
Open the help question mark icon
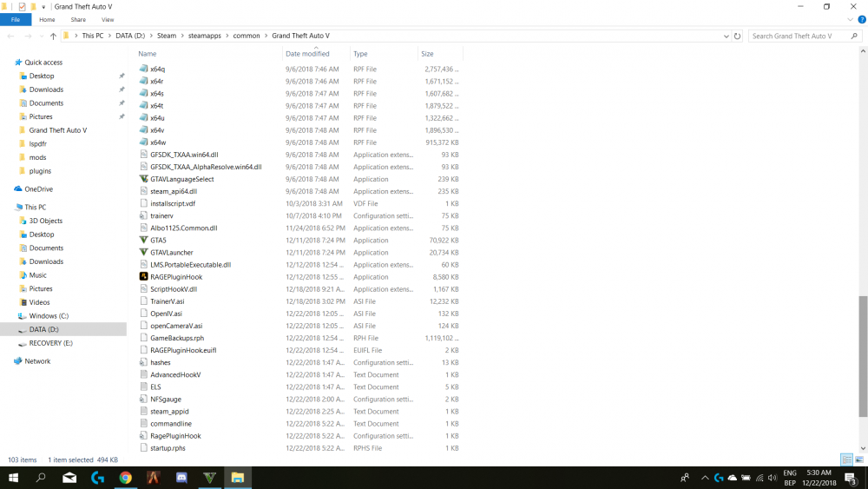click(861, 19)
